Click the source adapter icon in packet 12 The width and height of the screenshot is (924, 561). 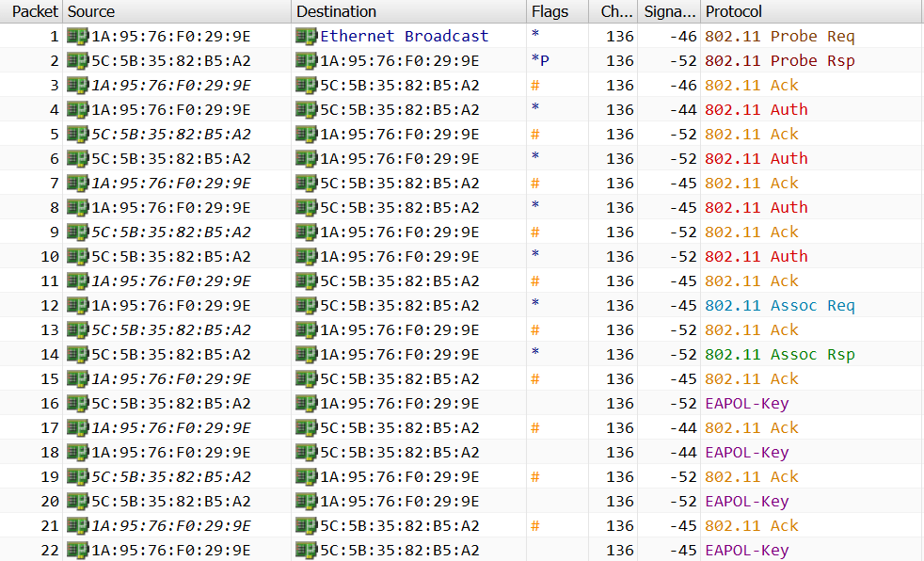tap(77, 306)
